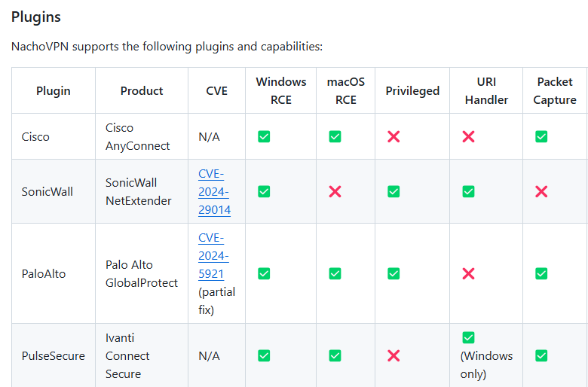588x387 pixels.
Task: Click the Cisco Windows RCE green checkmark
Action: [264, 136]
